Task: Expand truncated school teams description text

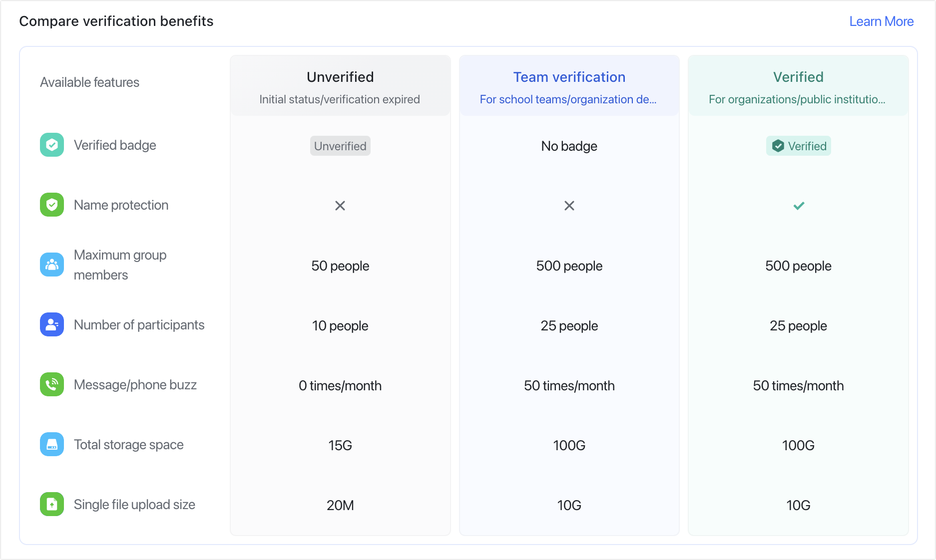Action: click(569, 99)
